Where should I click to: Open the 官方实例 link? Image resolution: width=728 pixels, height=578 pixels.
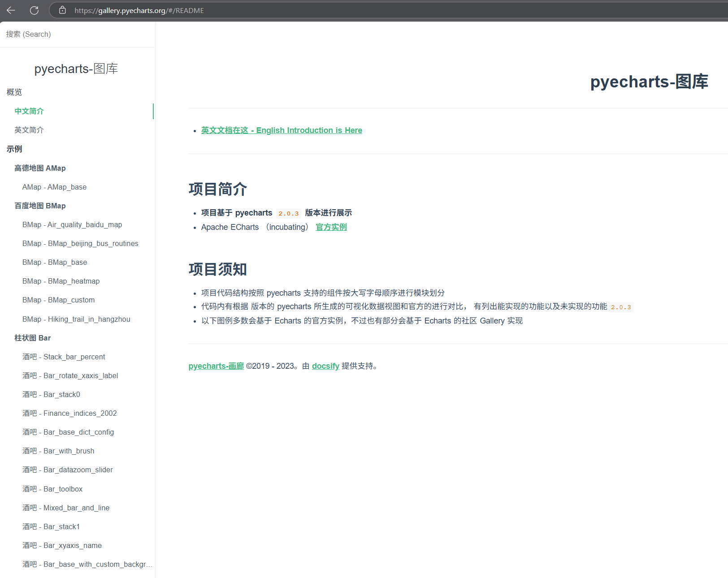click(x=331, y=227)
